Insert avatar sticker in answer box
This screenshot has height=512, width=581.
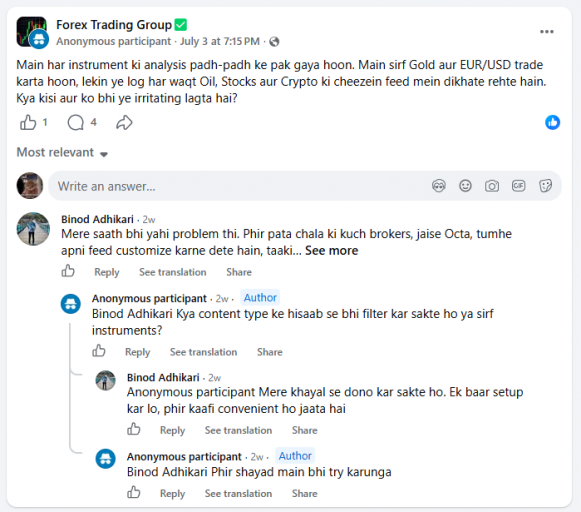coord(439,186)
